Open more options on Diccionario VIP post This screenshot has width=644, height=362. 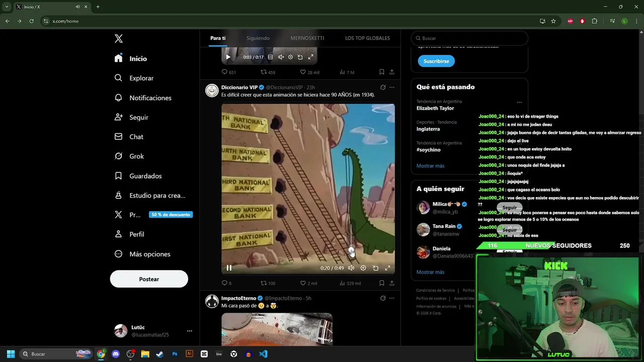[x=392, y=87]
